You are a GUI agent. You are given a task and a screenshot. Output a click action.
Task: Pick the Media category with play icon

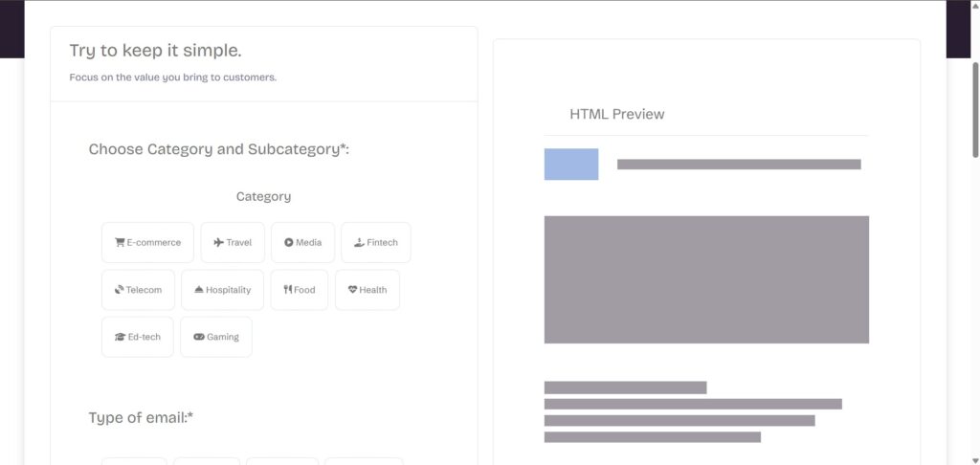tap(303, 242)
